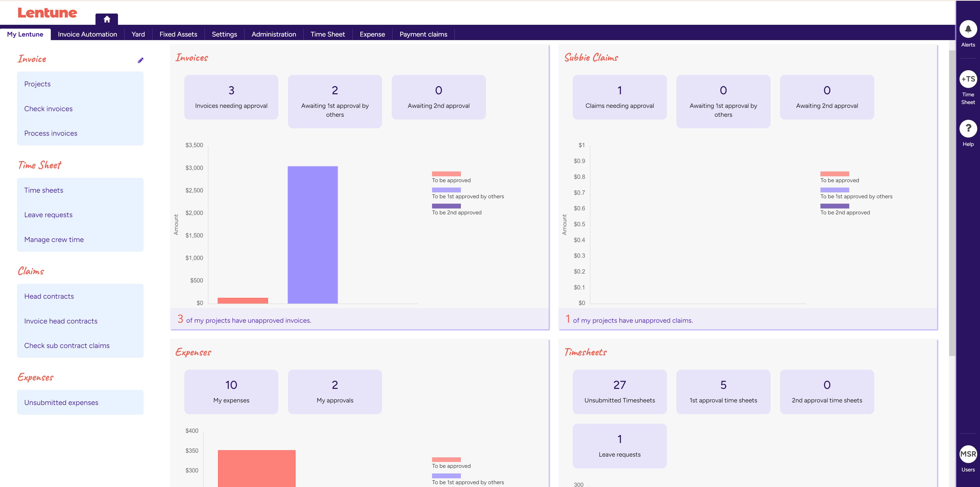Click the small red bar in Invoices chart
The height and width of the screenshot is (487, 980).
pos(243,301)
